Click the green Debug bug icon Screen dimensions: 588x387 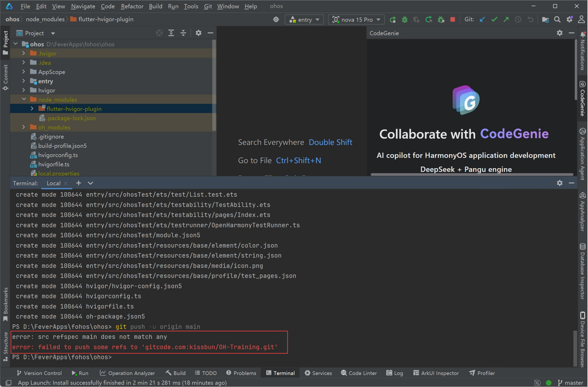click(404, 20)
